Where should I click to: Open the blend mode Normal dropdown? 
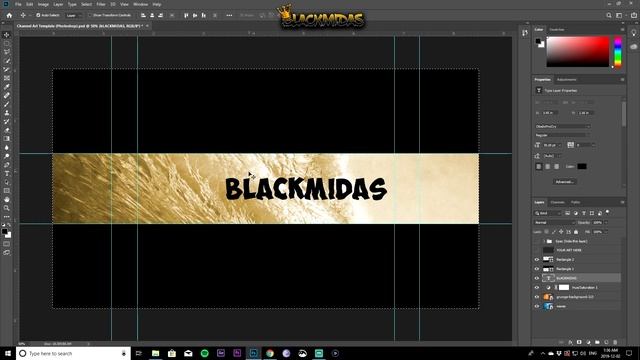[x=554, y=222]
